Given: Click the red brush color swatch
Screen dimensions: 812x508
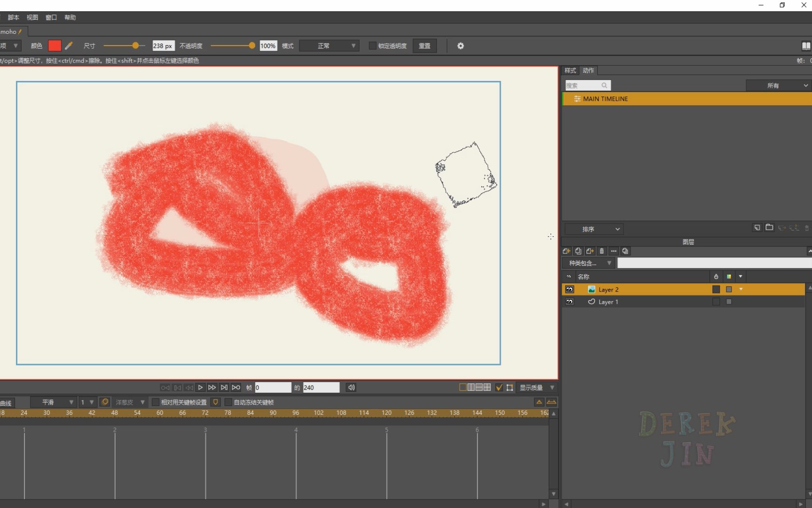Looking at the screenshot, I should 55,46.
